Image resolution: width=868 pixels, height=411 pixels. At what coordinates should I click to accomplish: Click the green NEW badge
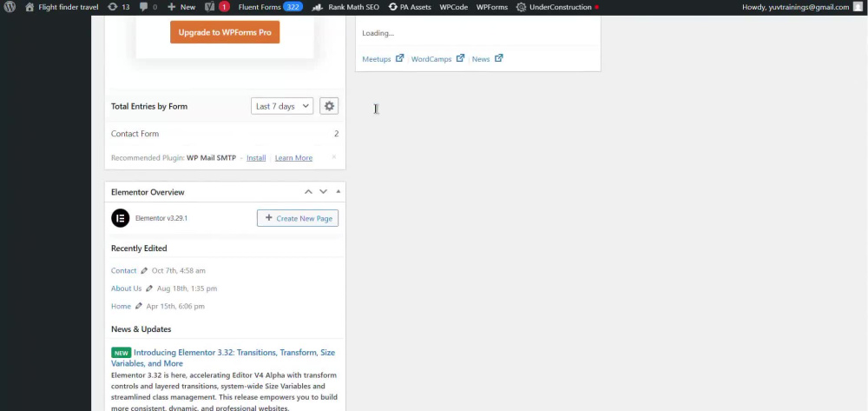[122, 353]
